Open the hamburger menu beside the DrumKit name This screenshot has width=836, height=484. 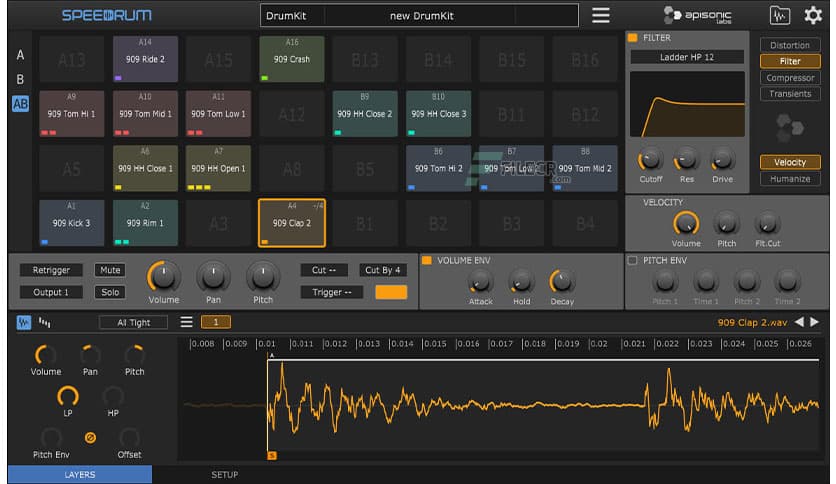tap(600, 15)
